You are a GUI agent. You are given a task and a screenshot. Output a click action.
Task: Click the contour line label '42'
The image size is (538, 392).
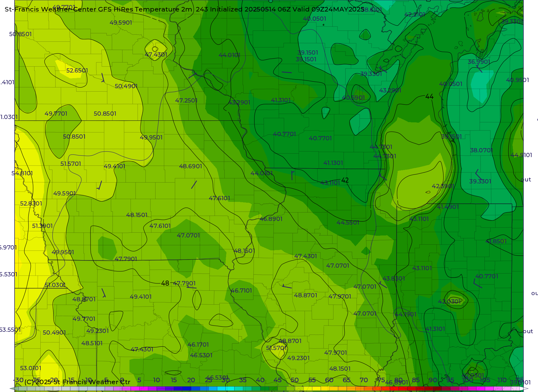[x=345, y=180]
